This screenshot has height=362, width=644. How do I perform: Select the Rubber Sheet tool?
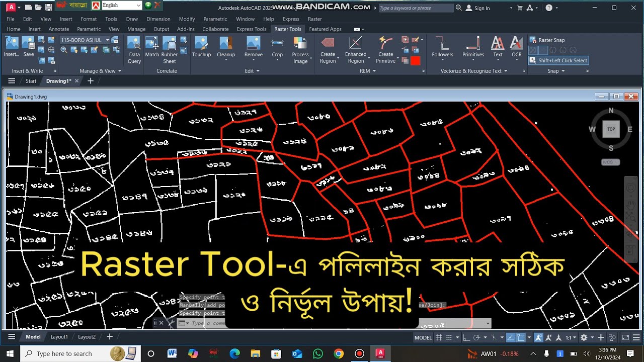click(170, 50)
